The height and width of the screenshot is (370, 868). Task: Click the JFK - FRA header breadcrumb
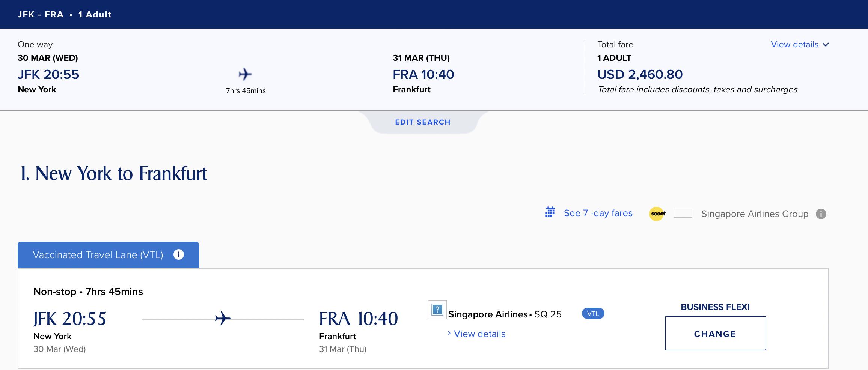tap(41, 14)
